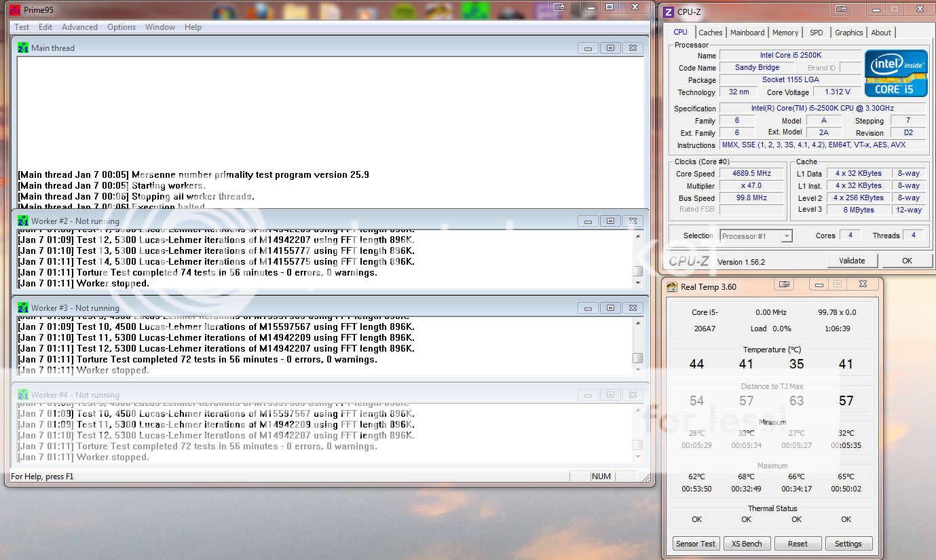Click the Worker #3 vertical scrollbar thumb
Viewport: 936px width, 560px height.
click(637, 358)
